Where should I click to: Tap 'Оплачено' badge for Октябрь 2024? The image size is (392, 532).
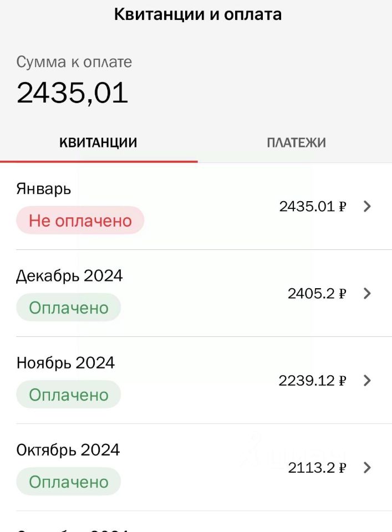coord(68,482)
